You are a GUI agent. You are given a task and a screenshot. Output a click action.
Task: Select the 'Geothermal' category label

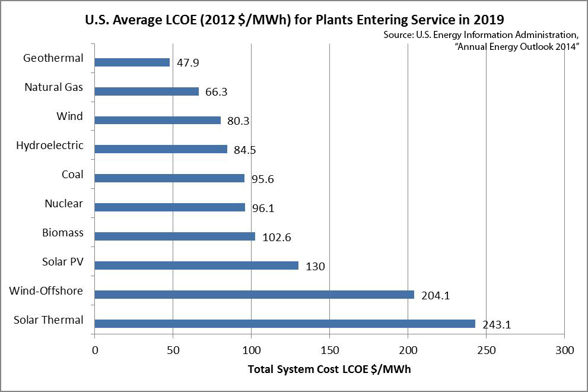point(53,58)
